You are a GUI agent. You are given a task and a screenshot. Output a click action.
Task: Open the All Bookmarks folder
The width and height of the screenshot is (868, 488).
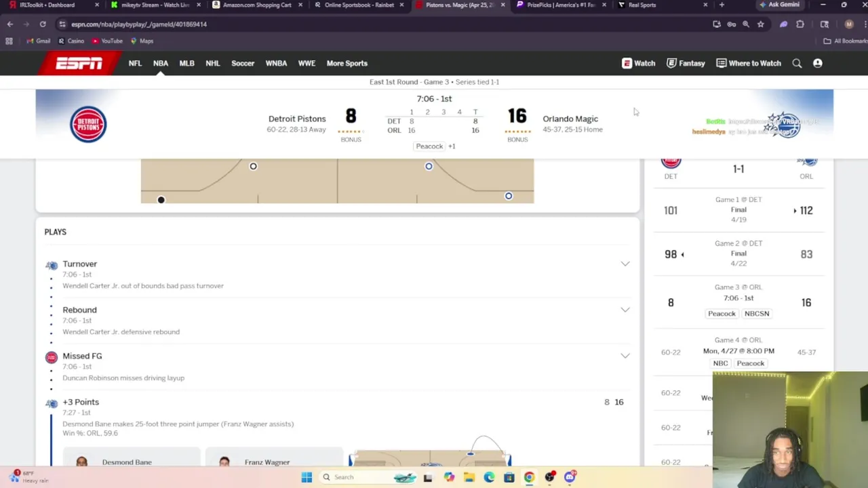click(x=845, y=41)
